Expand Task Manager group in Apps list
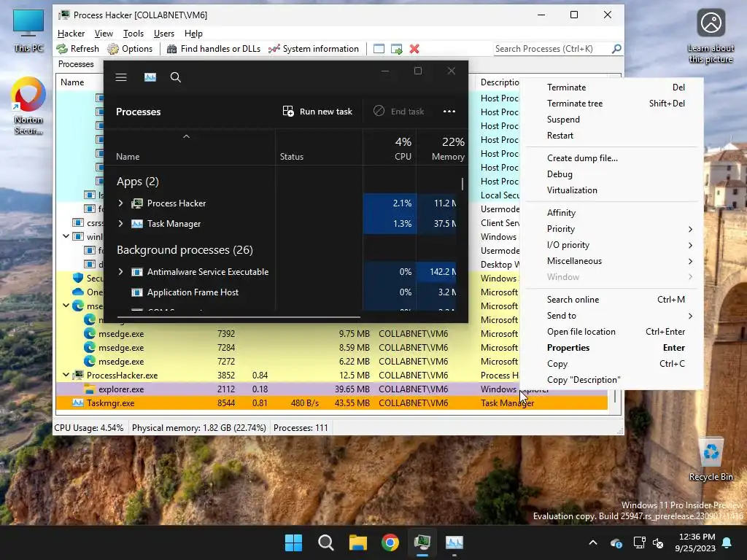 click(120, 224)
